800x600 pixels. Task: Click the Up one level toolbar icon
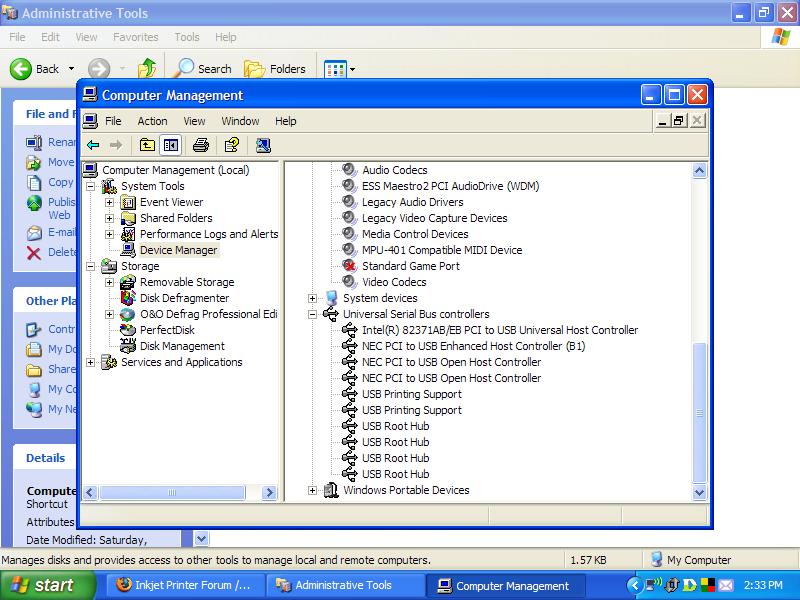click(147, 145)
